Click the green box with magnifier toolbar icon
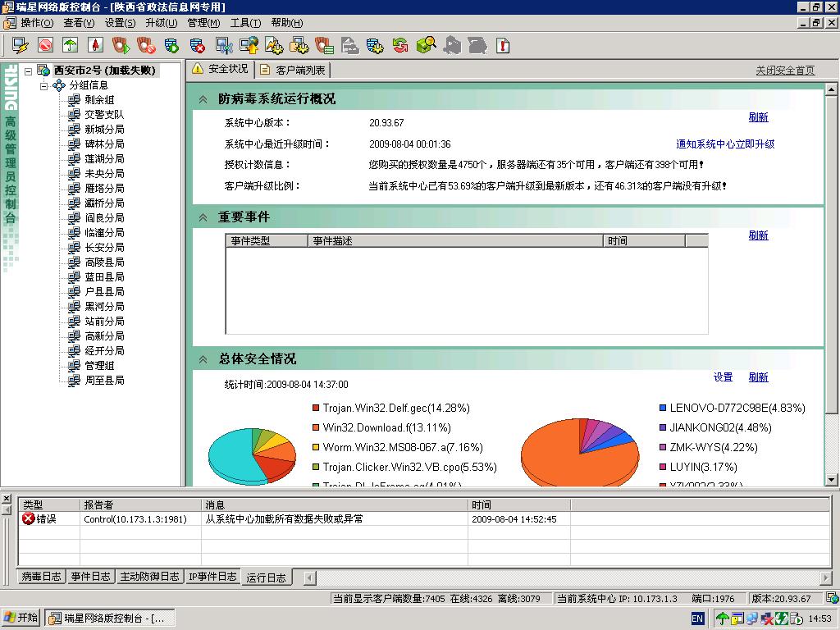The height and width of the screenshot is (630, 840). coord(426,46)
